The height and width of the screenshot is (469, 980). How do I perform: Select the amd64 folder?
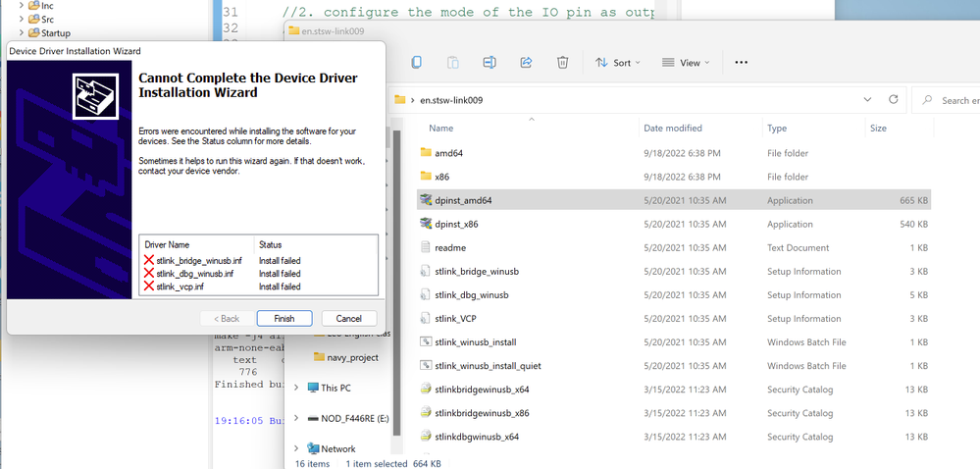pyautogui.click(x=674, y=153)
